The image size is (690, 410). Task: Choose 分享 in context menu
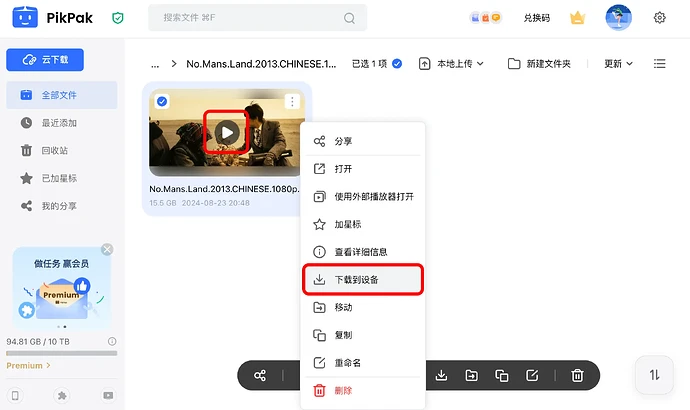coord(363,141)
